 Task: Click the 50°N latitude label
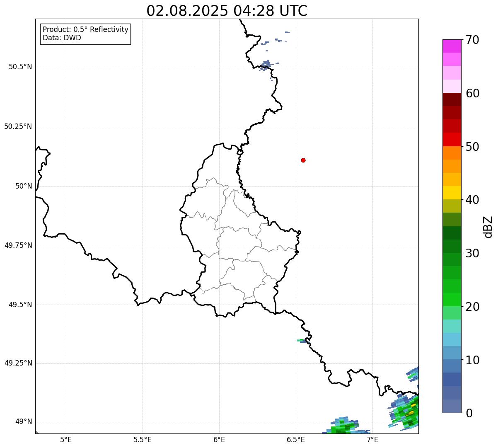coord(24,186)
